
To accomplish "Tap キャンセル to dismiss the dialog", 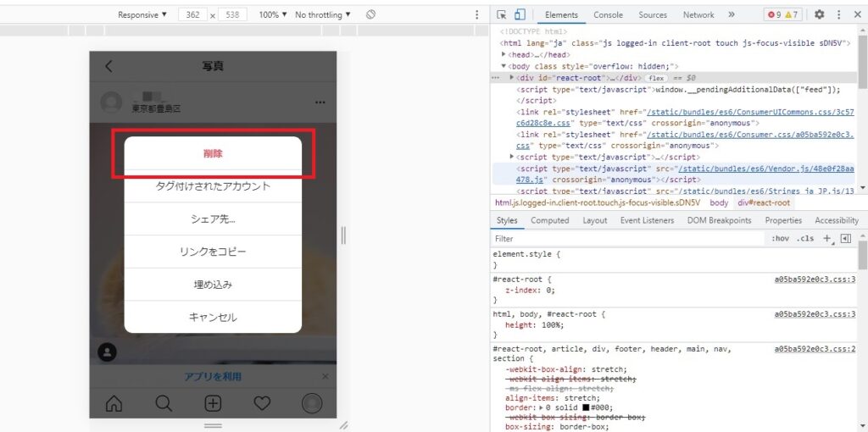I will [x=213, y=318].
